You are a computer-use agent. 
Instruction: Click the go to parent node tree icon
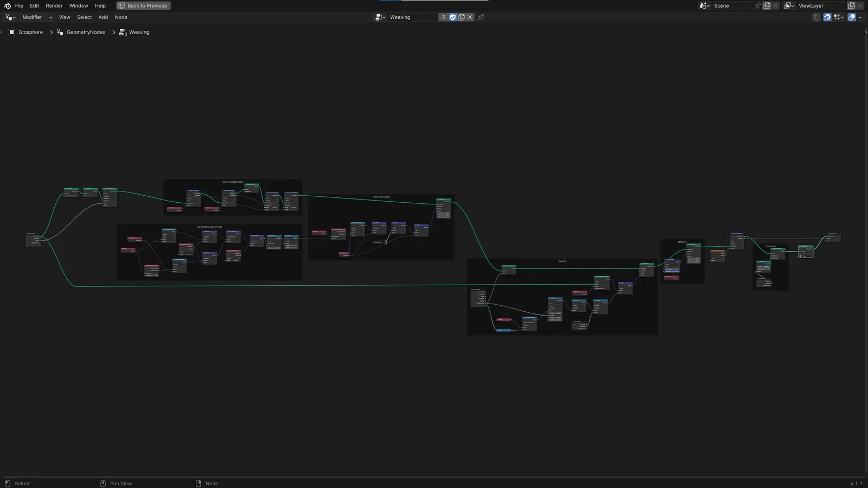pyautogui.click(x=816, y=17)
